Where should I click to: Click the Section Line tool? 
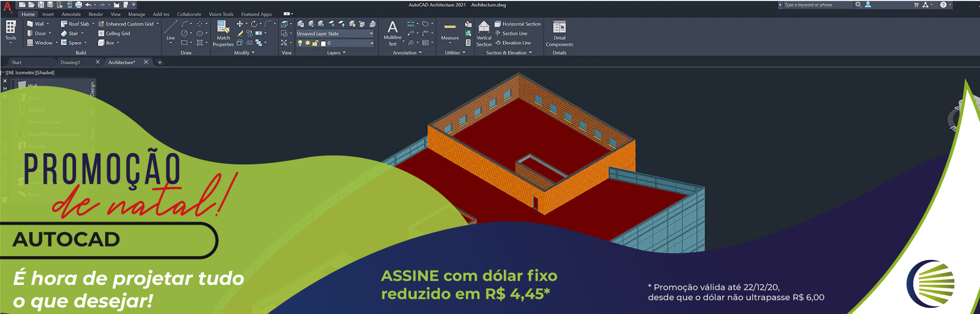click(x=511, y=33)
